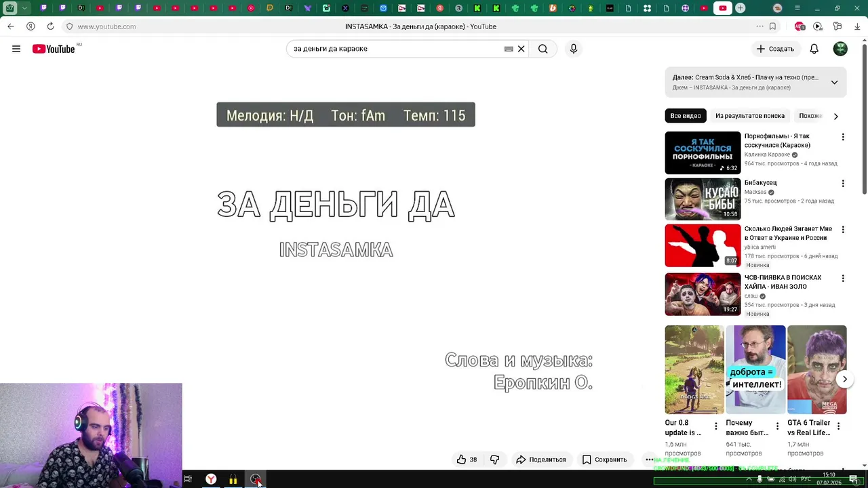
Task: Open options for ЧСВ-ПИЯВКА video
Action: tap(843, 279)
